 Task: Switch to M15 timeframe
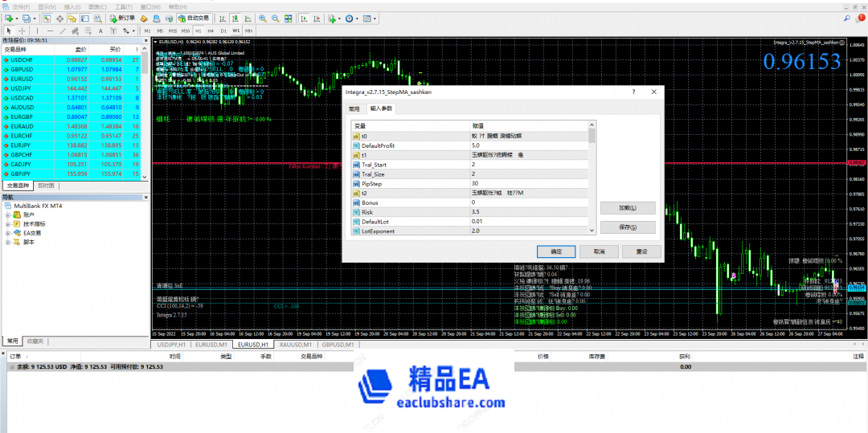[173, 31]
